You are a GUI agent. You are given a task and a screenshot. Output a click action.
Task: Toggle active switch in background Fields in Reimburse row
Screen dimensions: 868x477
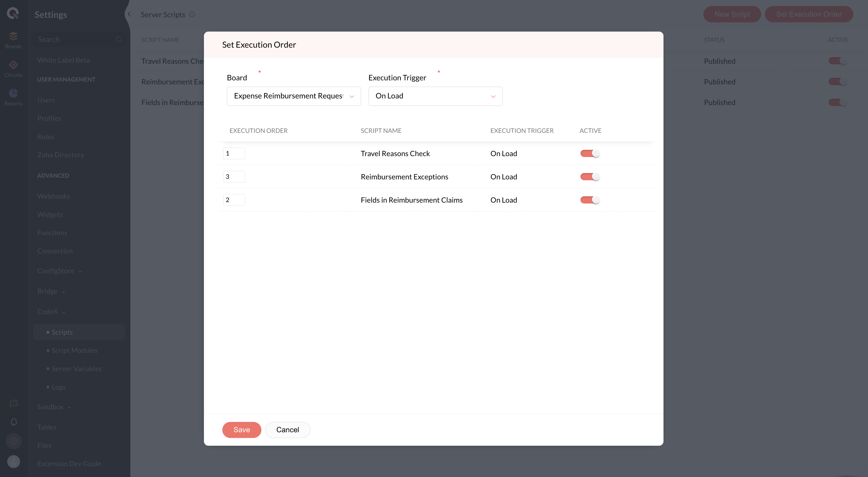tap(838, 102)
